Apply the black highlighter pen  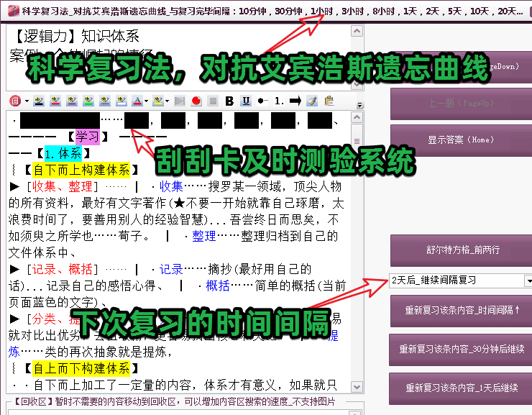coord(39,101)
